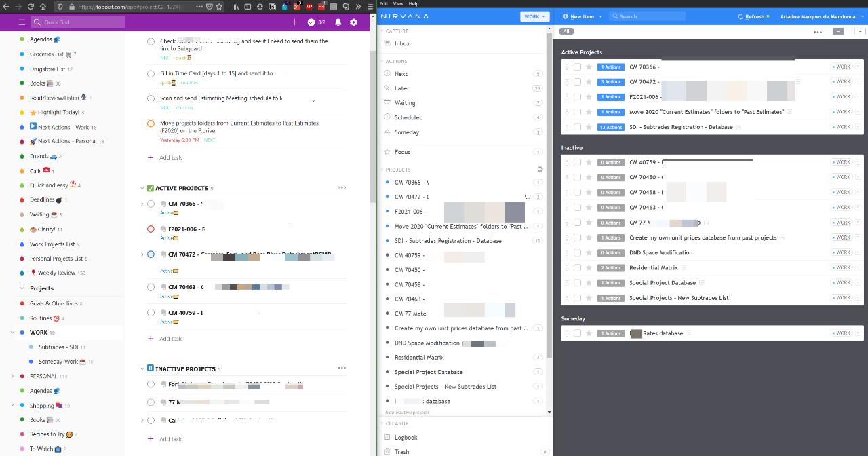Click the '13 Actions' badge on SDI project
868x456 pixels.
pos(611,127)
